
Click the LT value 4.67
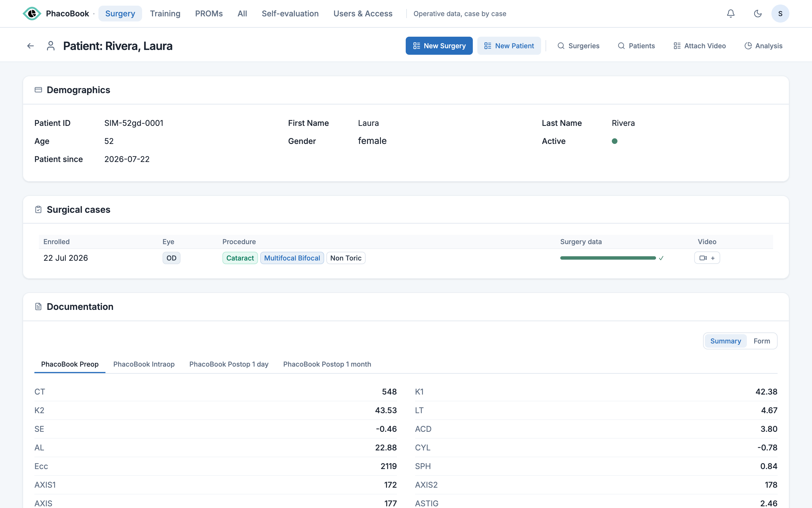pos(769,410)
